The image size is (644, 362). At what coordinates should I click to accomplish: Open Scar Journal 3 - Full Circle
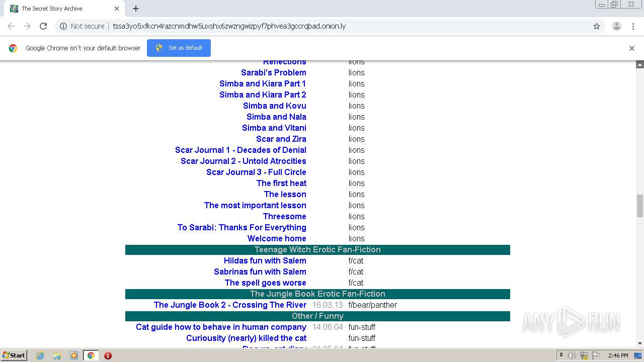pyautogui.click(x=256, y=172)
